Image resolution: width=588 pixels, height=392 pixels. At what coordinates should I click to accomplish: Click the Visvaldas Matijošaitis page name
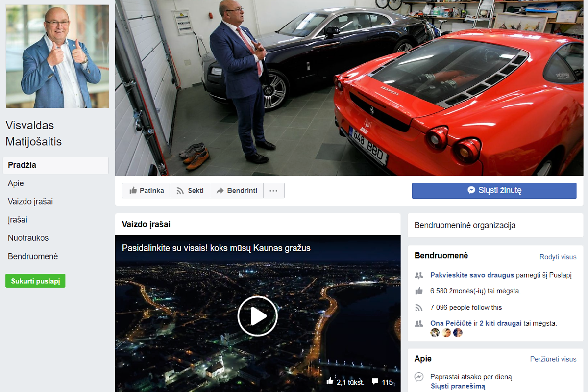(x=34, y=133)
